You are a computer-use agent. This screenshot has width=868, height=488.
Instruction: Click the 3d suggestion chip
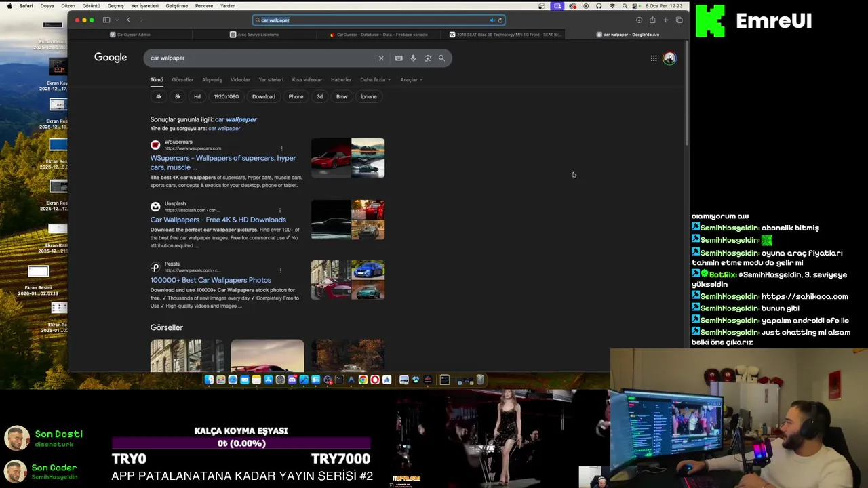319,96
